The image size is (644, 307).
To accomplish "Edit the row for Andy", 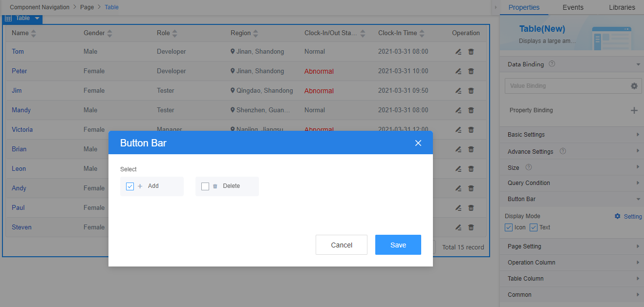I will click(458, 188).
